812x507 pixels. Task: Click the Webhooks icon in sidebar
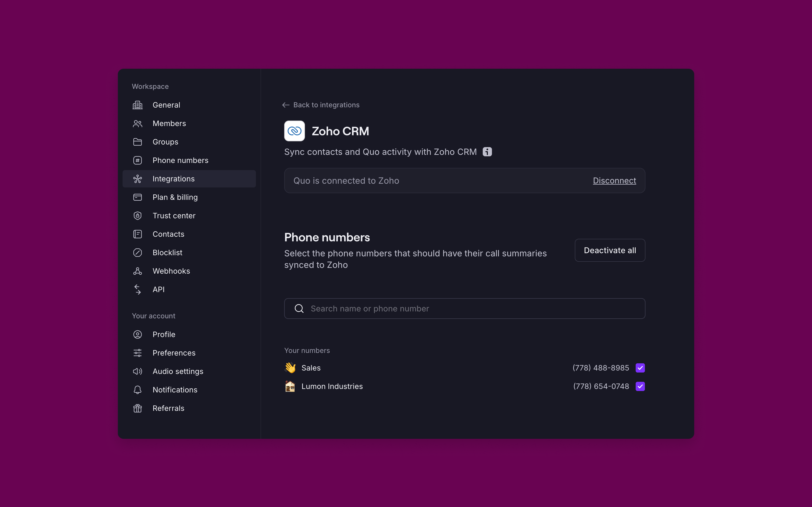click(138, 271)
